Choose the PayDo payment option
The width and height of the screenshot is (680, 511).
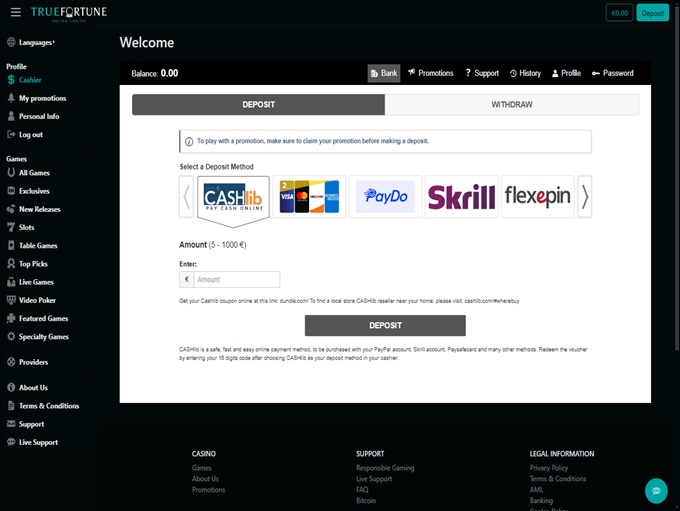(x=385, y=197)
